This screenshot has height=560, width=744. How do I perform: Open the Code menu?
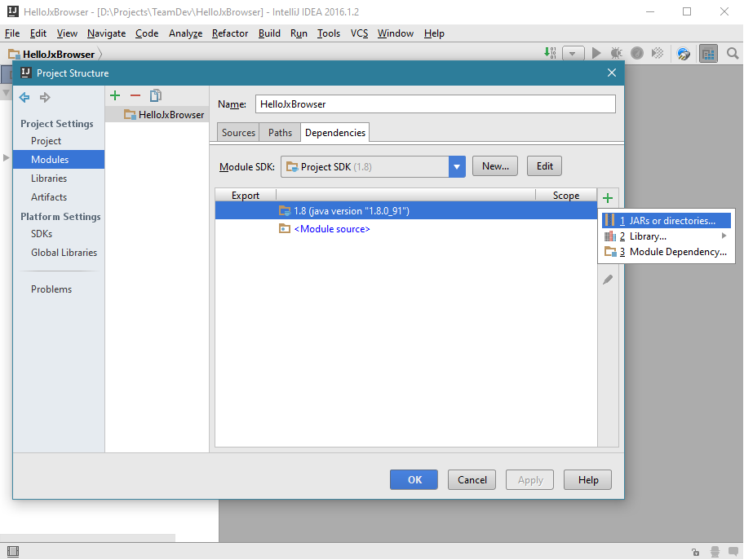147,33
